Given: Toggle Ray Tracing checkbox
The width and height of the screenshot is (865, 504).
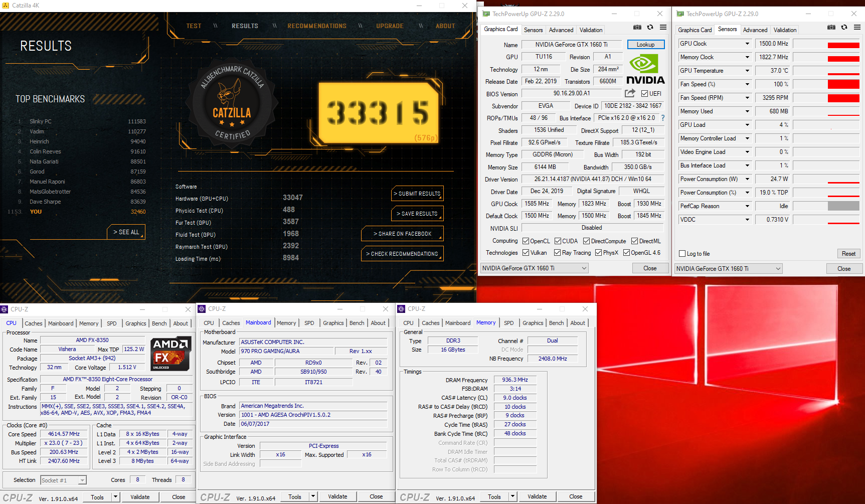Looking at the screenshot, I should (557, 253).
